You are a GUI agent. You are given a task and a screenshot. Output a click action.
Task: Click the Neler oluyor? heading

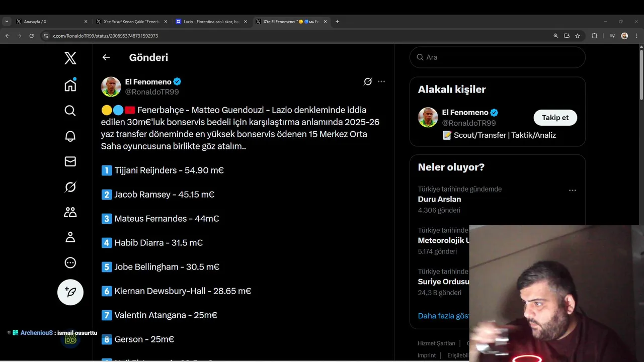point(451,167)
